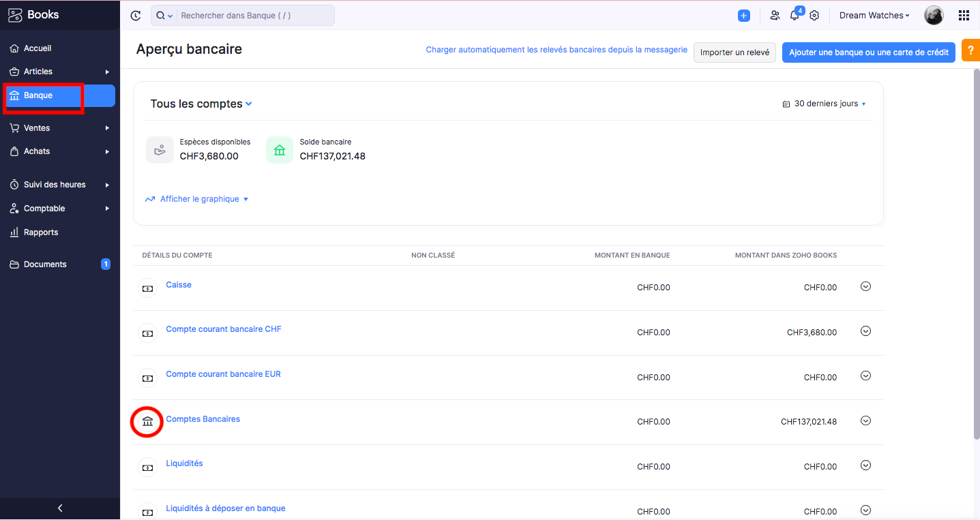This screenshot has width=980, height=520.
Task: Click Ajouter une banque ou une carte de crédit
Action: (868, 52)
